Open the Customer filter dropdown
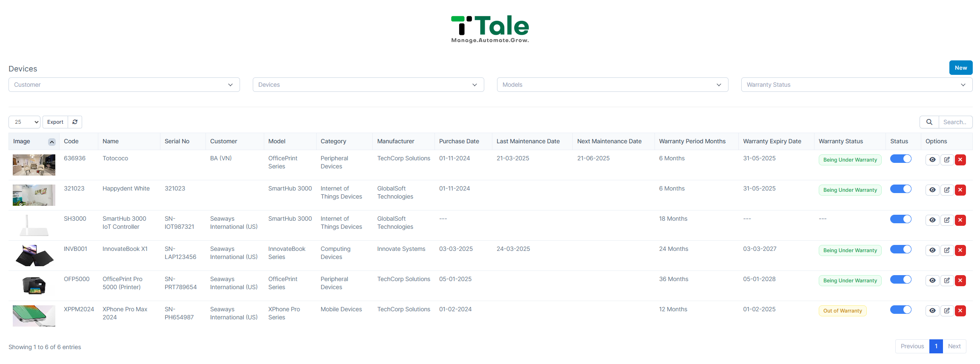The width and height of the screenshot is (980, 364). [x=124, y=85]
